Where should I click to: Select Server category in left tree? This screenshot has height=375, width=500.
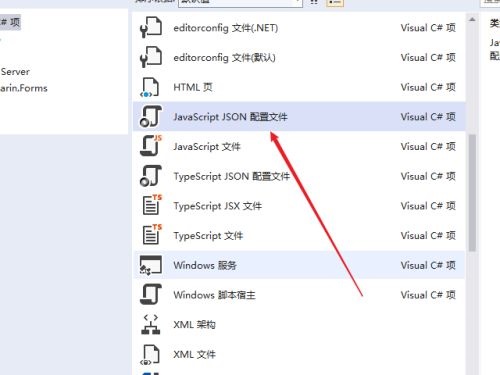coord(15,72)
